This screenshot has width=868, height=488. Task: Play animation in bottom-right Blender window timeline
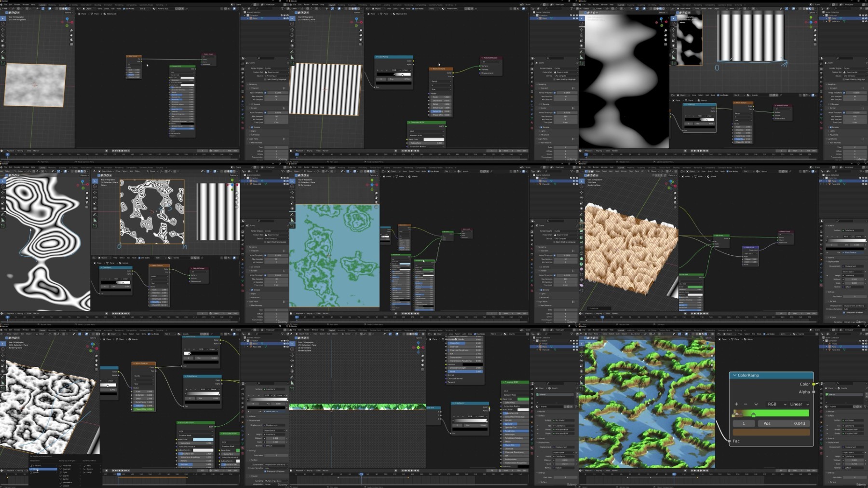pyautogui.click(x=701, y=471)
